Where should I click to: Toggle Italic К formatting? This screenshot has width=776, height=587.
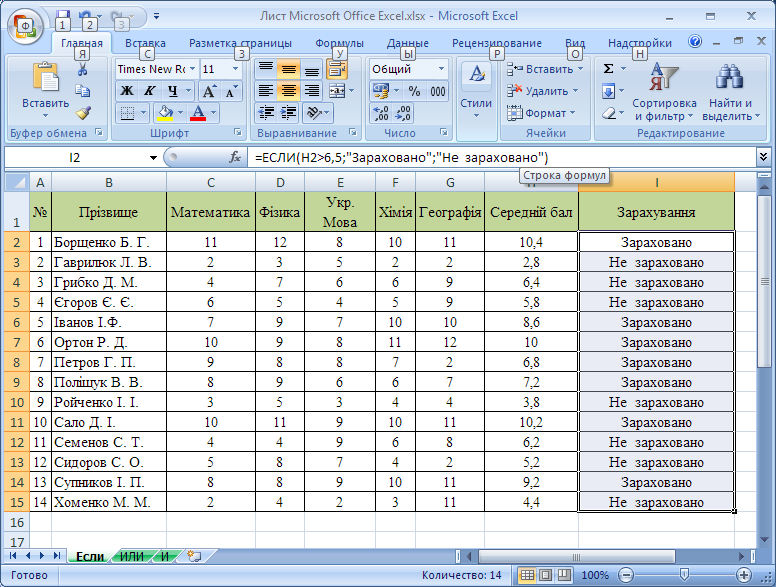click(149, 91)
